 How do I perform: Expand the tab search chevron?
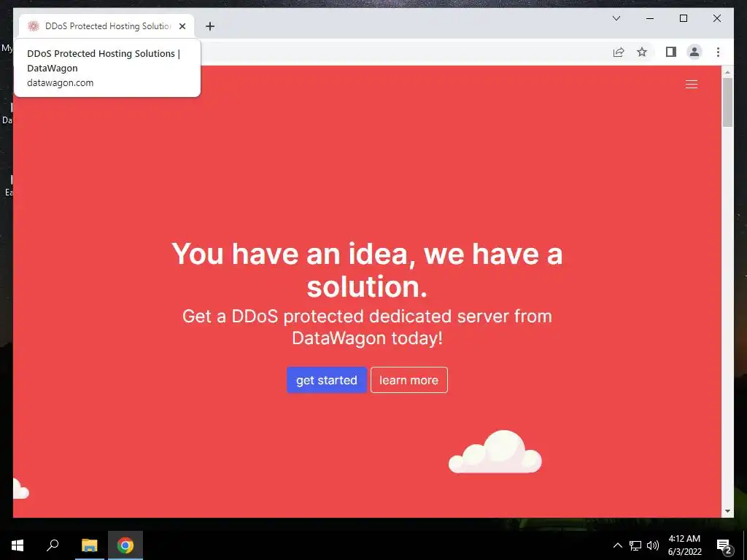click(x=616, y=18)
